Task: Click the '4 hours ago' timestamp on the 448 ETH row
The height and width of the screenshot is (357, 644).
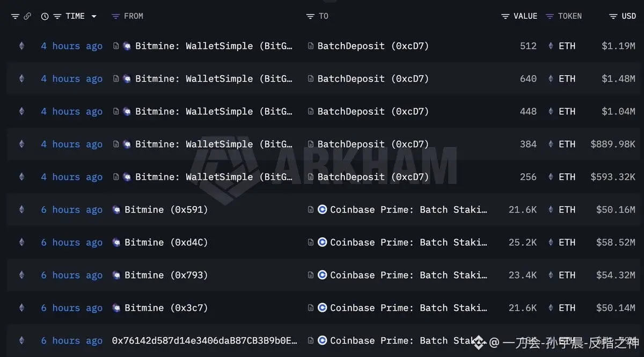Action: pyautogui.click(x=71, y=112)
